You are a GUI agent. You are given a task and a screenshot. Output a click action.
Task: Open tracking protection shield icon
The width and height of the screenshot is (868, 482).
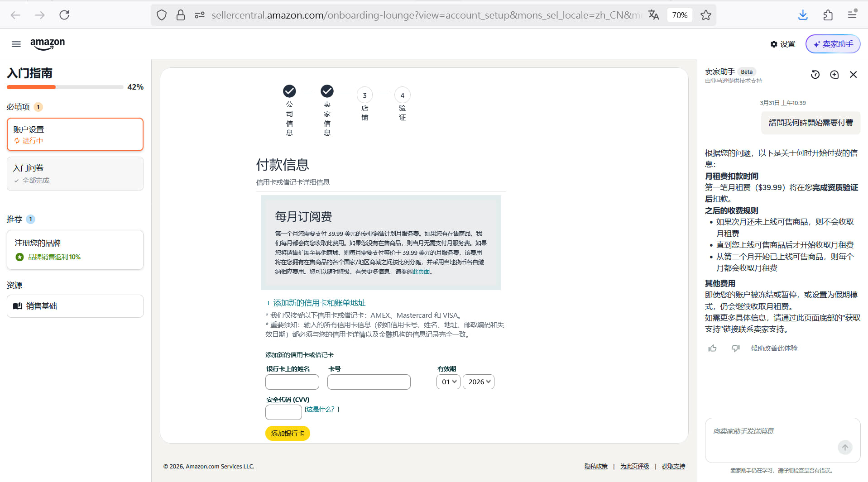pyautogui.click(x=162, y=15)
